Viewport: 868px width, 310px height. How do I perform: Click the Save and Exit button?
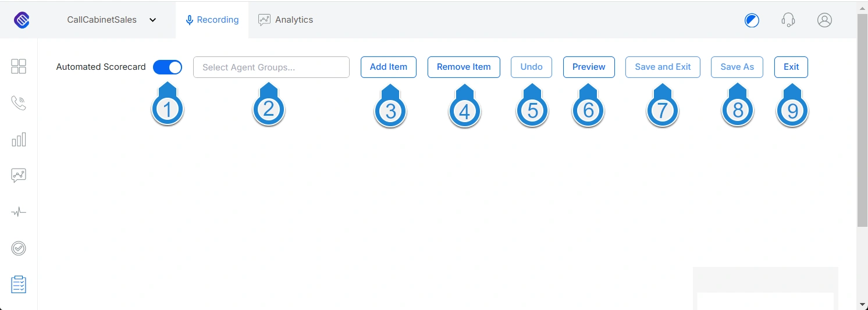[663, 67]
